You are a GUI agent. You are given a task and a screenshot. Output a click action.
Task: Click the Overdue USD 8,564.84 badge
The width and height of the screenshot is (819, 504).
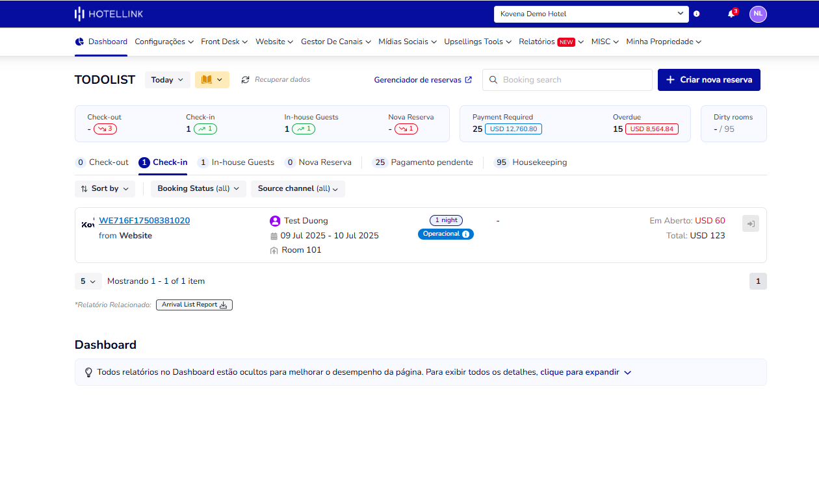[x=652, y=129]
